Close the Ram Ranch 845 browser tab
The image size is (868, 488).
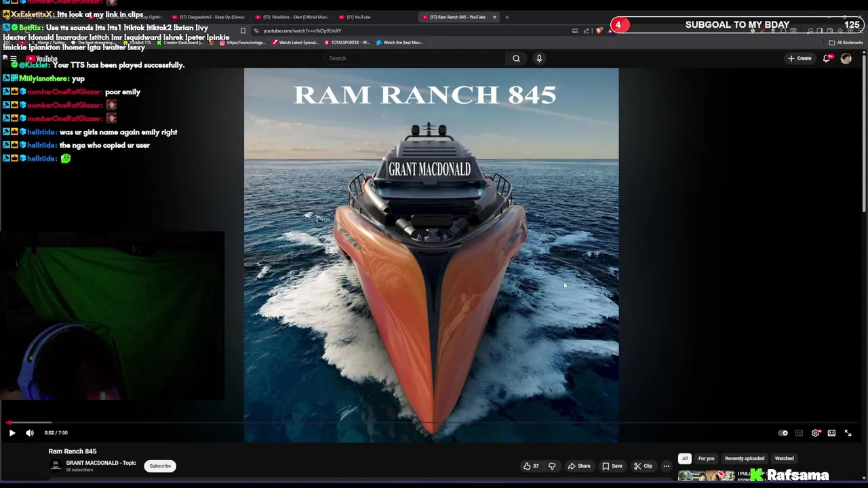494,17
